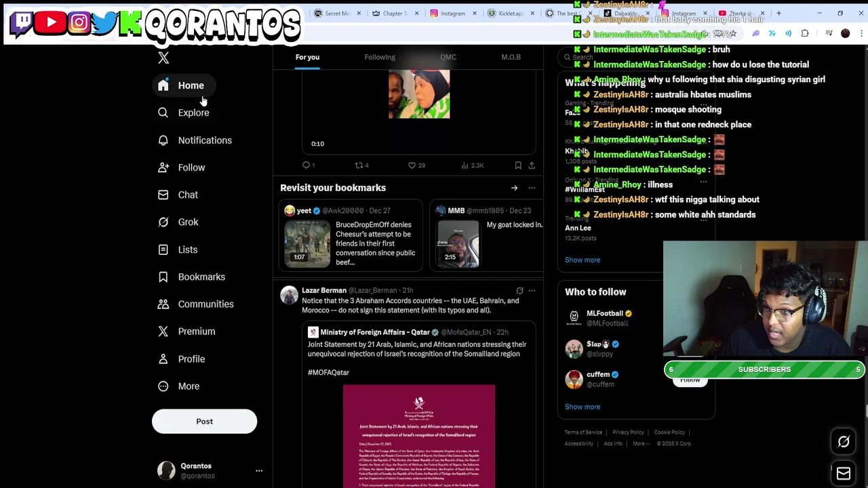Switch to the QMC tab

click(x=448, y=57)
